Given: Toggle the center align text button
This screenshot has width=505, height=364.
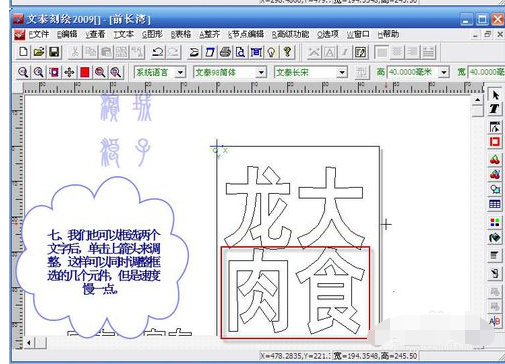Looking at the screenshot, I should click(397, 52).
